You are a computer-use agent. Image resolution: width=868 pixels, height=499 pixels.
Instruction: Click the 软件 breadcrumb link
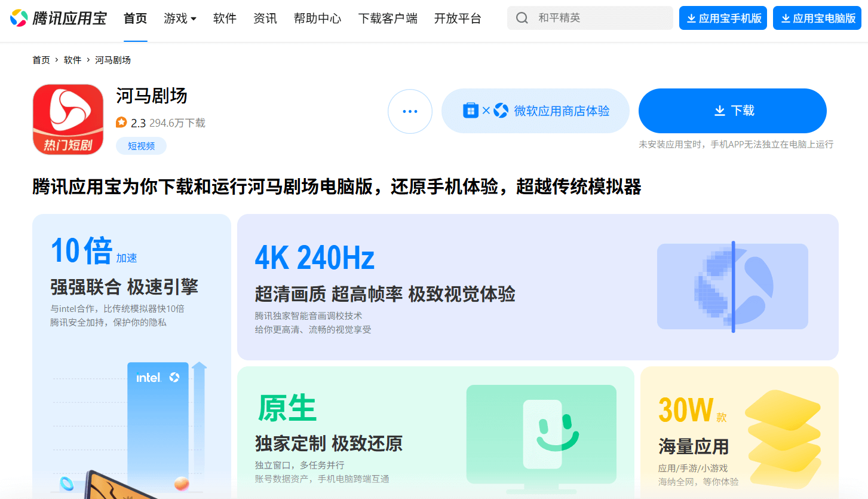[73, 60]
